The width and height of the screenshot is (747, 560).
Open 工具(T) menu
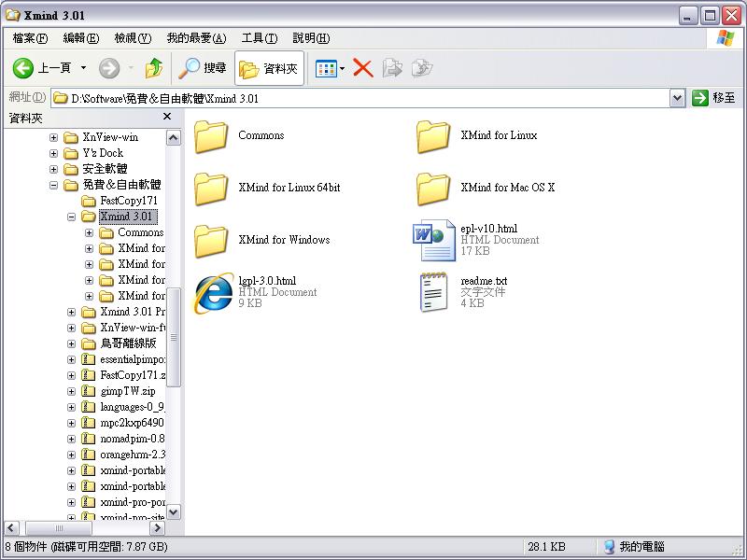(260, 38)
